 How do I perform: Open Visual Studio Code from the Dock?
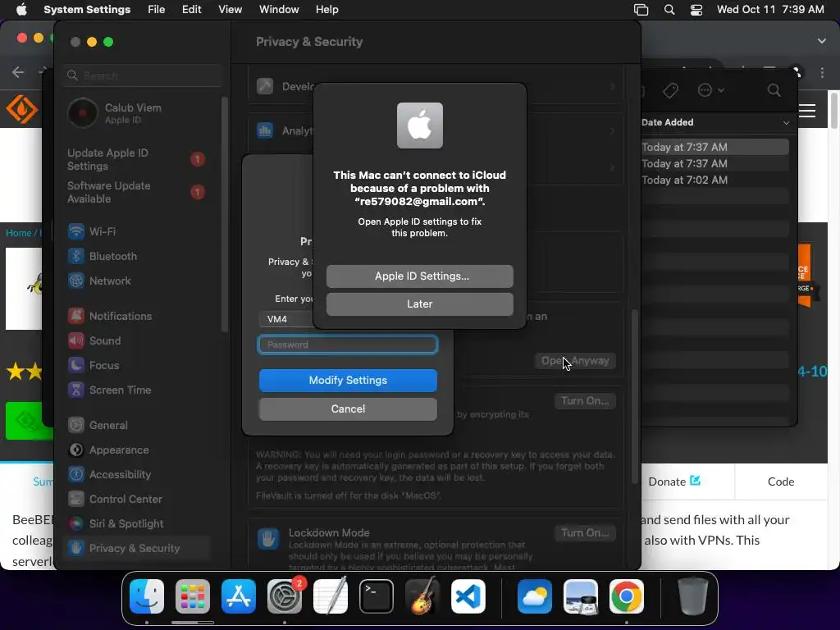point(468,596)
